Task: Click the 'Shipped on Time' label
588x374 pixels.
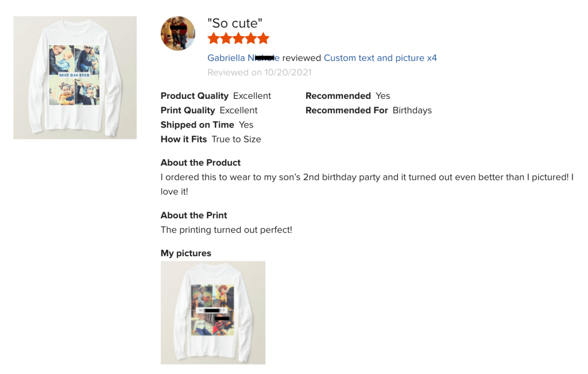Action: [198, 125]
